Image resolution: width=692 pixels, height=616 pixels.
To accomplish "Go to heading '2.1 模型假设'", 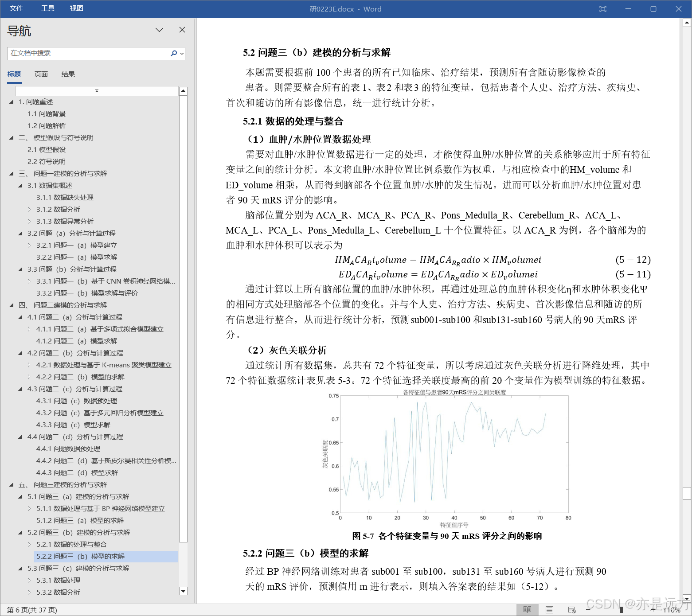I will (47, 150).
